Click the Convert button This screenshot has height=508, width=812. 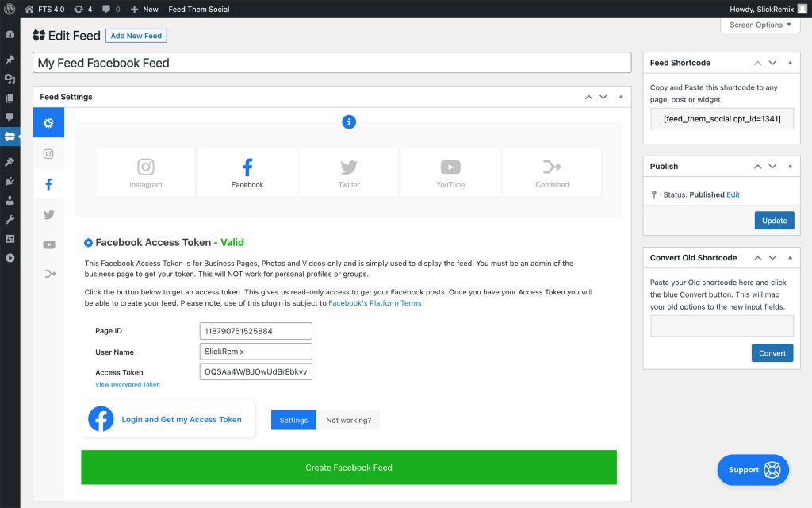point(772,353)
